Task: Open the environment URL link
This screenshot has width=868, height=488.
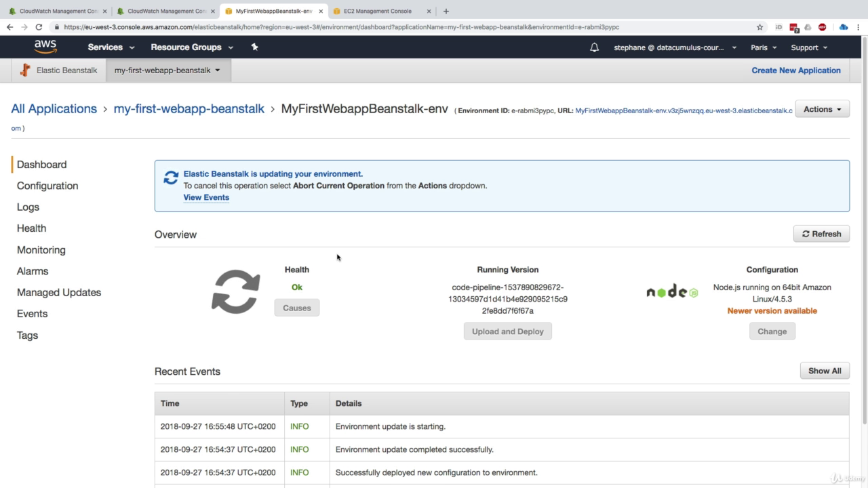Action: [684, 110]
